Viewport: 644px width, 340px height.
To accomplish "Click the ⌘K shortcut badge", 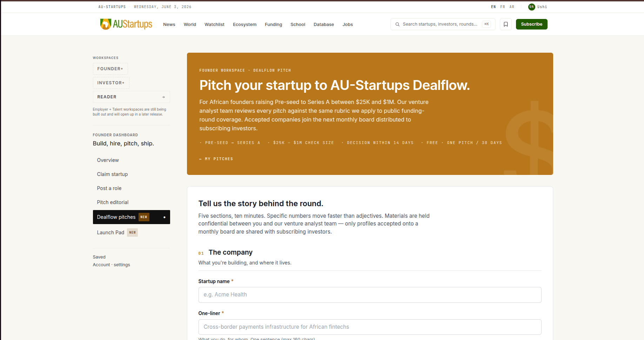I will 487,24.
